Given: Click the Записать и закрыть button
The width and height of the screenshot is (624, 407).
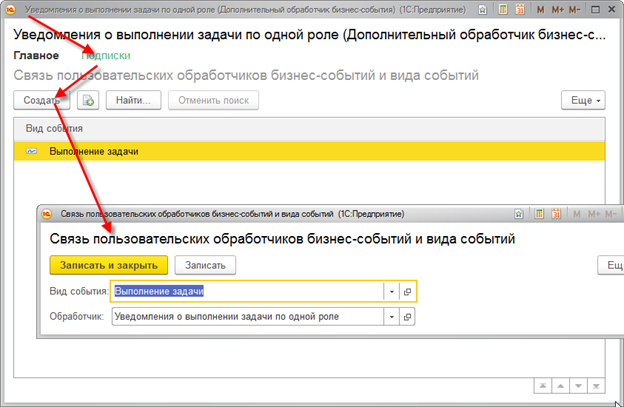Looking at the screenshot, I should pos(107,264).
